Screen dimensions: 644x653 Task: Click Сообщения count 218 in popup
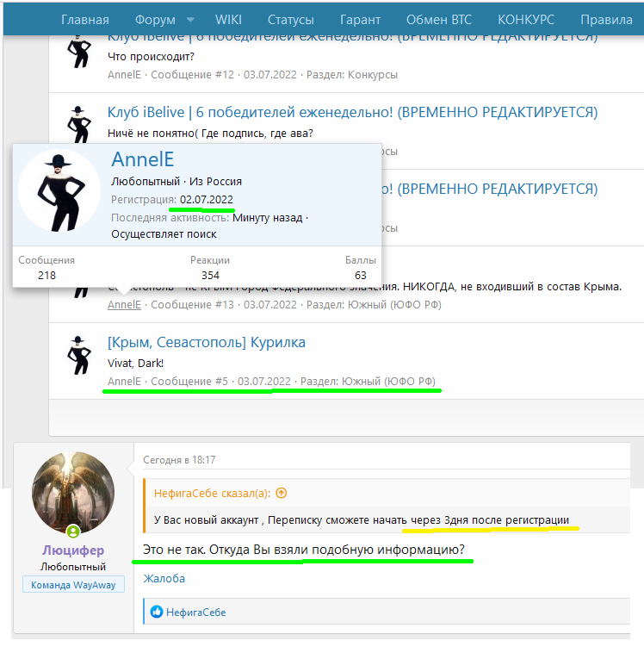tap(46, 276)
